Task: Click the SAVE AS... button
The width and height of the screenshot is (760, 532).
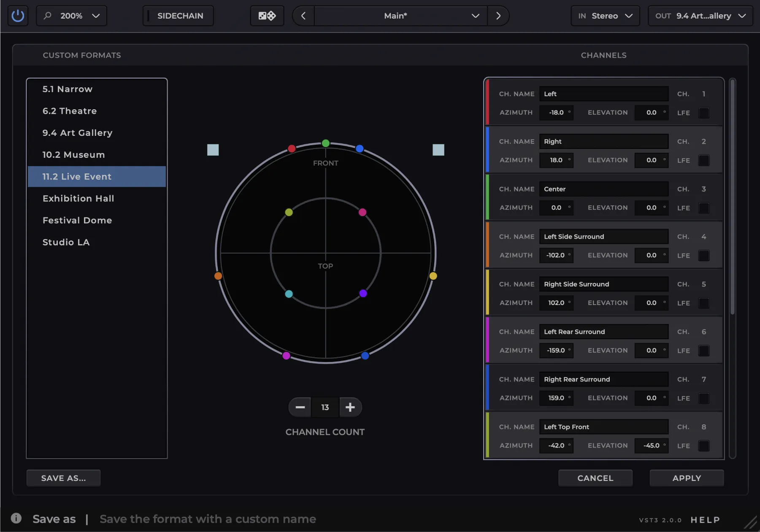Action: 63,478
